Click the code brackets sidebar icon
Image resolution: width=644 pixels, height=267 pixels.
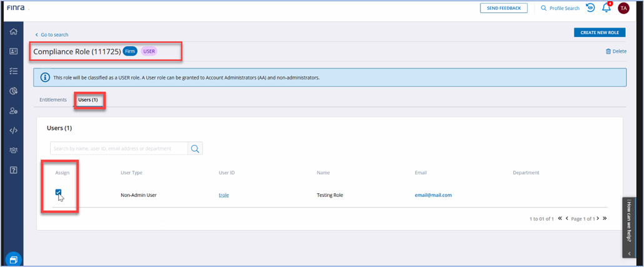[x=13, y=131]
